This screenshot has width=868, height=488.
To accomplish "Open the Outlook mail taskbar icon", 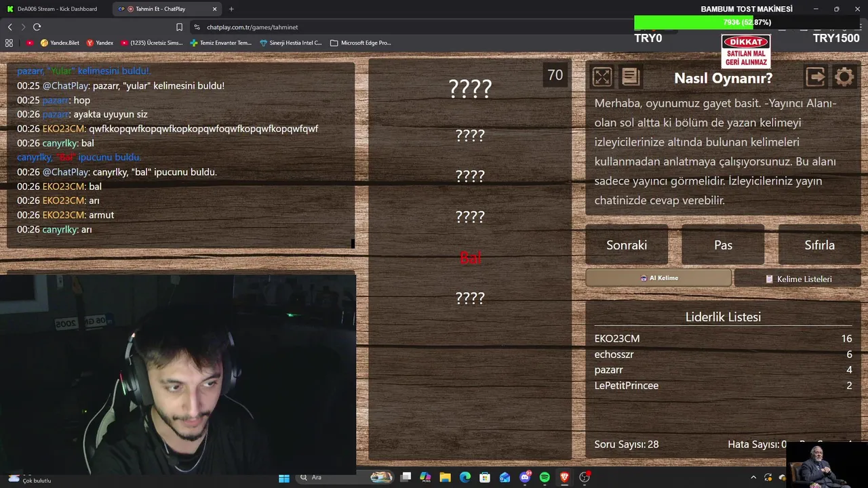I will 505,478.
